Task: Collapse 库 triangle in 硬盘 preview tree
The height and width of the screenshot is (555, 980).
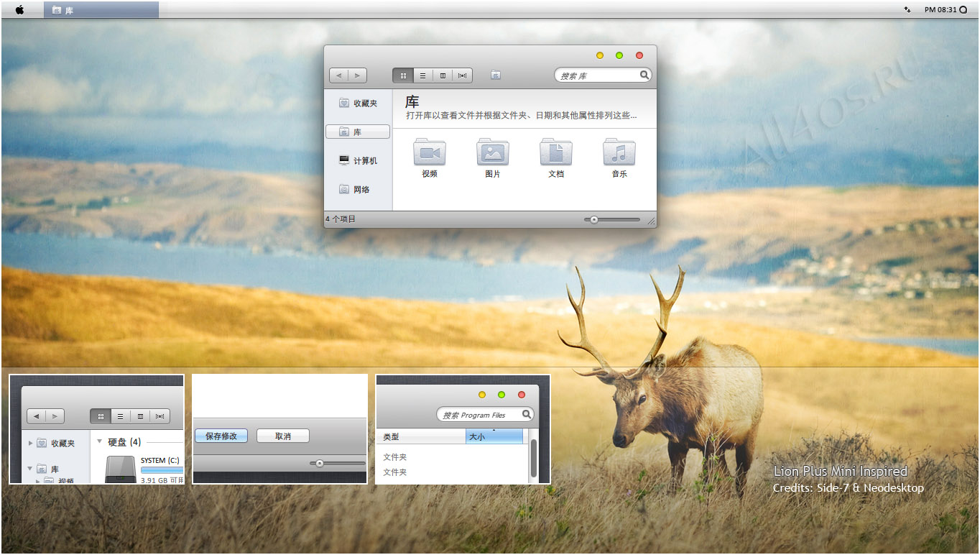Action: (30, 469)
